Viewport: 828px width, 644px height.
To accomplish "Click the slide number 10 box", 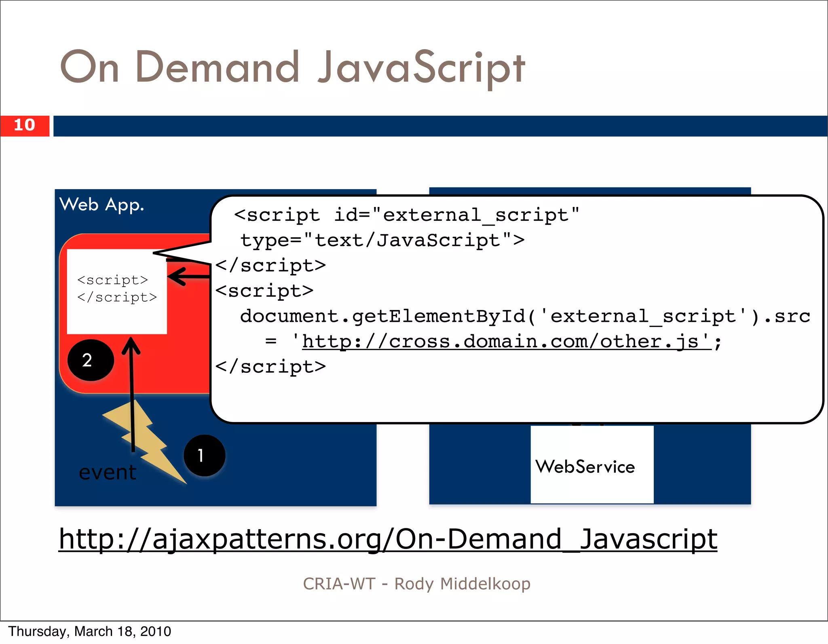I will (x=25, y=126).
